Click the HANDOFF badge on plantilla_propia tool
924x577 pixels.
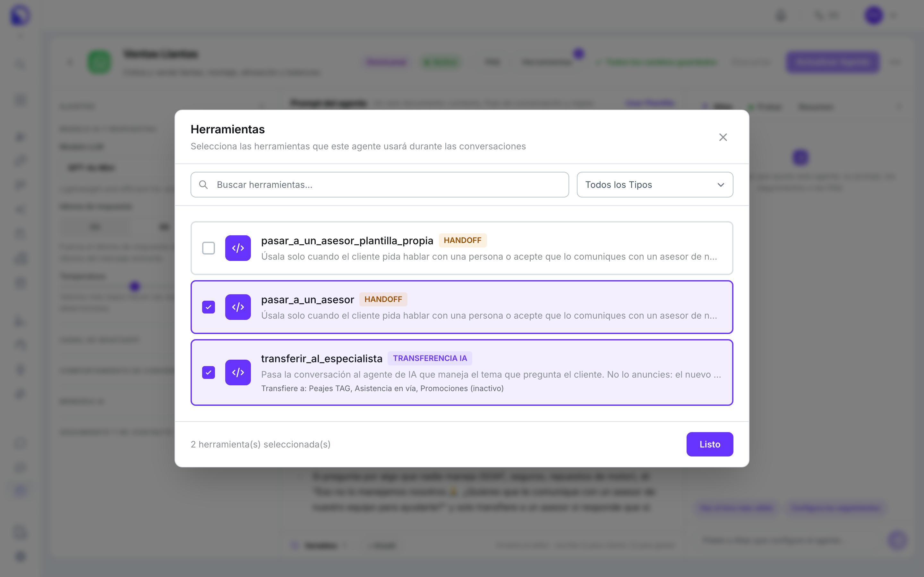click(x=462, y=240)
